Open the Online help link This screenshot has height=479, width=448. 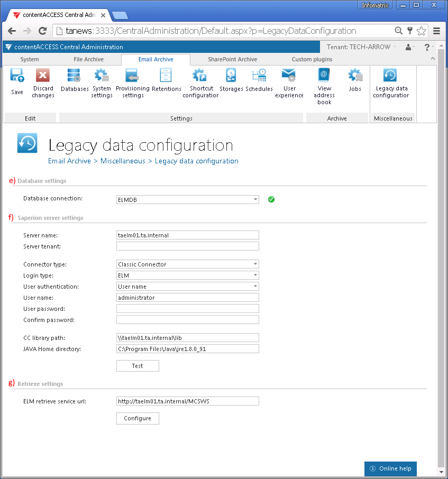[390, 468]
